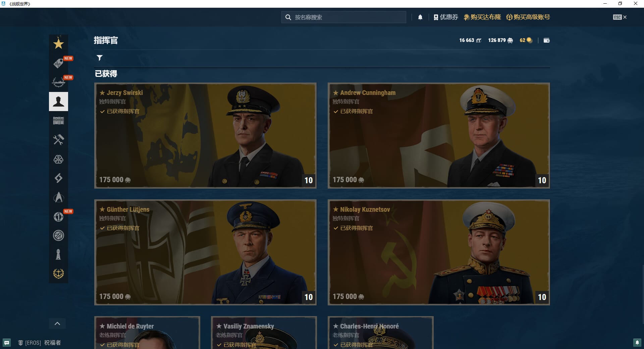Screen dimensions: 644x349
Task: Select the Nikolay Kuznetsov commander card
Action: coord(438,252)
